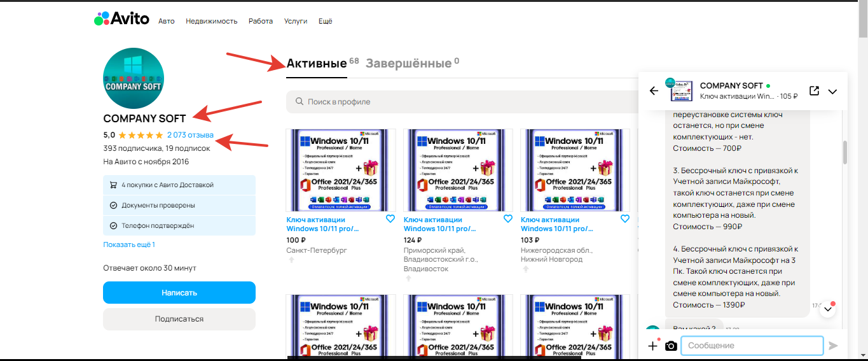Jump to latest messages with the round chevron
Viewport: 868px width, 361px height.
pos(827,309)
